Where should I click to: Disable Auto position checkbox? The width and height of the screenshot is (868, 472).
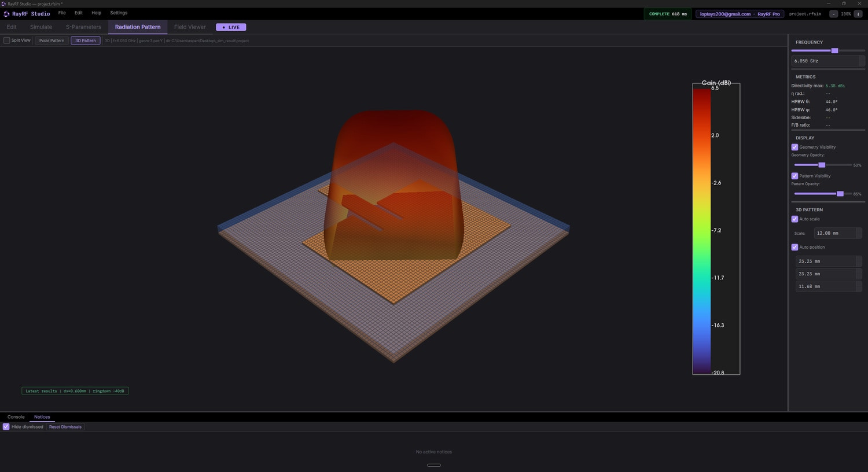click(x=795, y=247)
